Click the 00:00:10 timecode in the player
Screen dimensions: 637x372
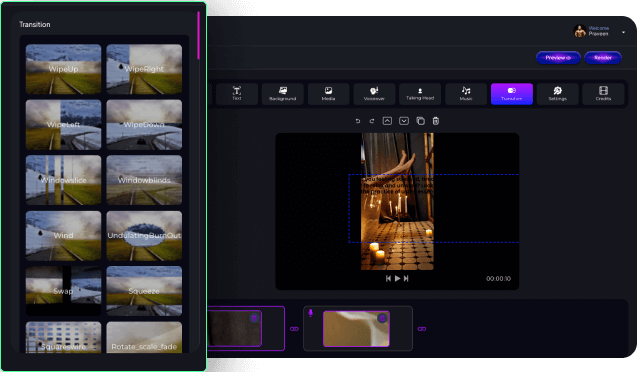click(498, 279)
